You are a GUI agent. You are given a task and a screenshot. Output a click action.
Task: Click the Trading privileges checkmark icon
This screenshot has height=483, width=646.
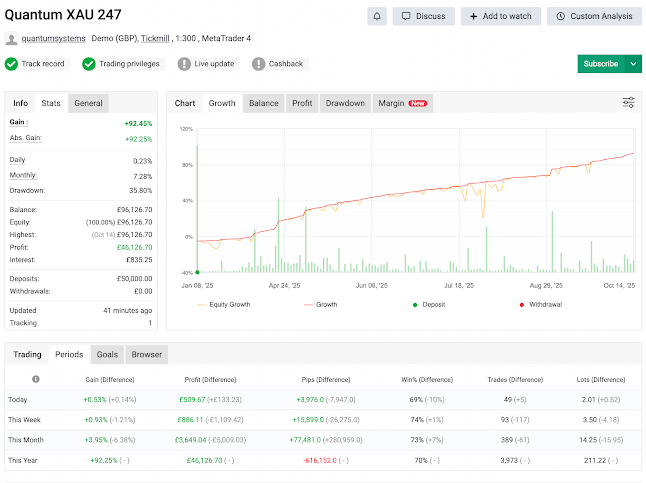(89, 64)
